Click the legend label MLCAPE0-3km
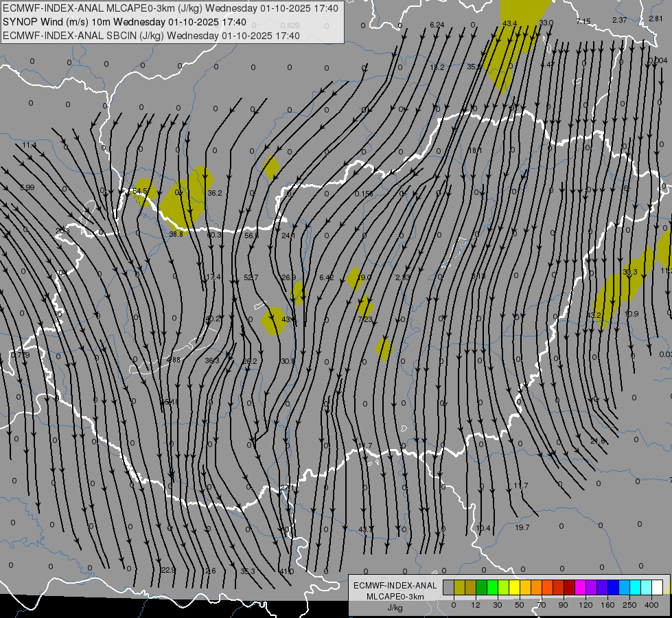 click(395, 597)
